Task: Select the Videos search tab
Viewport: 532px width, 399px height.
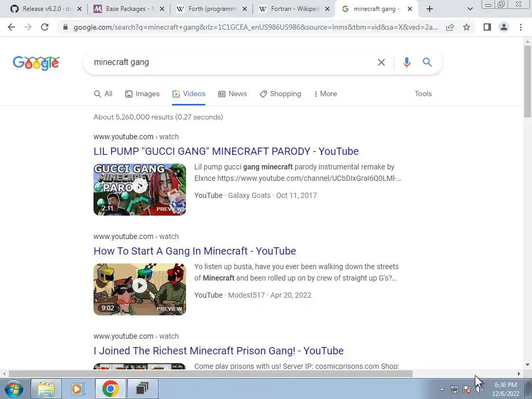Action: (x=189, y=94)
